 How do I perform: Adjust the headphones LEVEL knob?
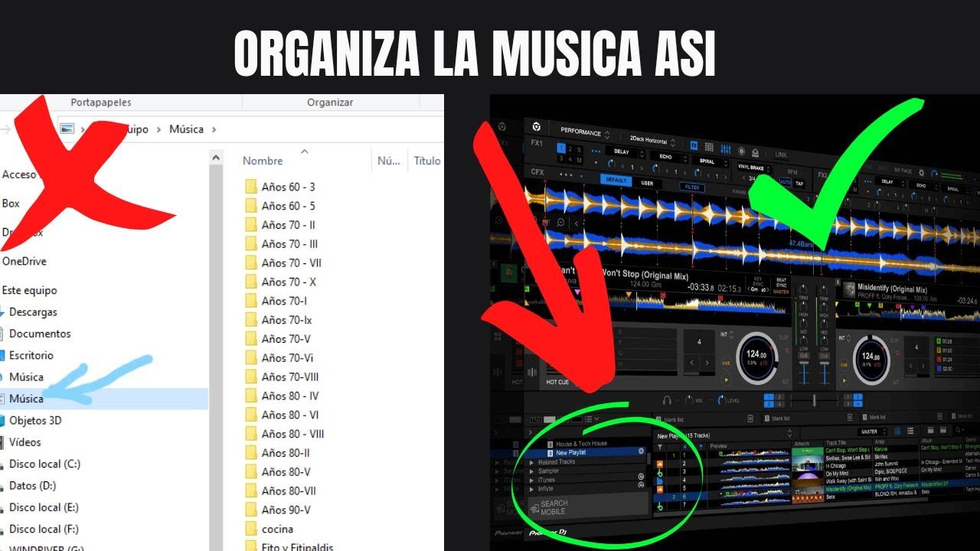(720, 399)
